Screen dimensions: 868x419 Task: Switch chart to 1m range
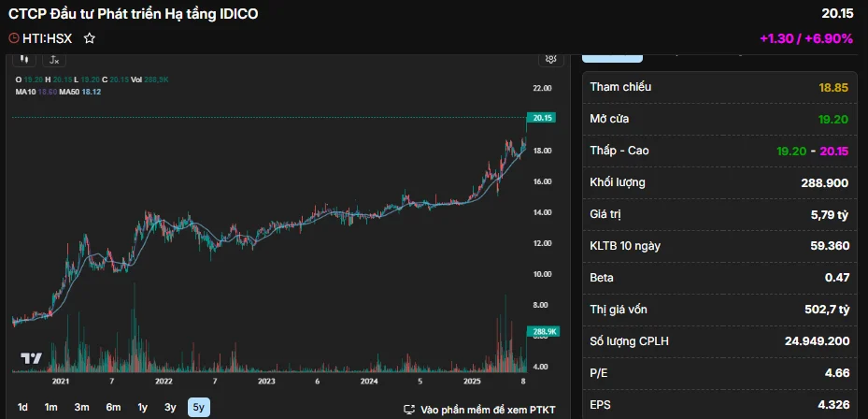[51, 407]
